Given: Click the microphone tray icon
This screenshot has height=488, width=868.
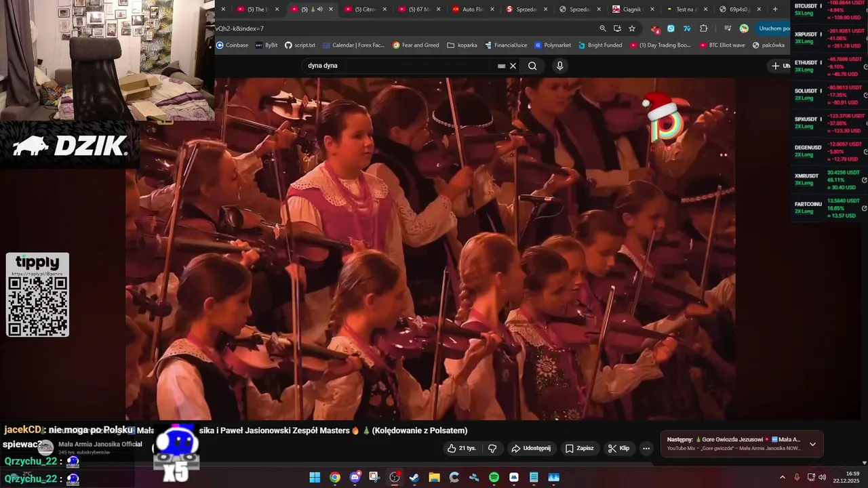Looking at the screenshot, I should pos(797,477).
